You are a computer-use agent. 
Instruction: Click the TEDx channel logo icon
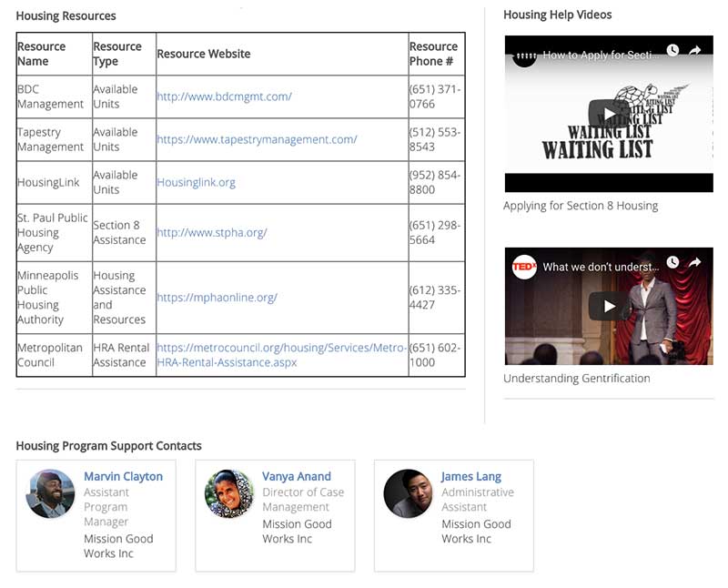(x=524, y=267)
